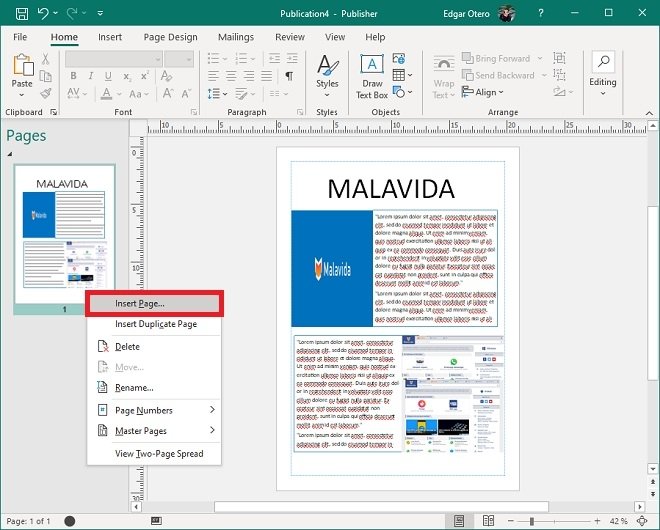This screenshot has width=660, height=530.
Task: Open the Mailings tab
Action: click(236, 37)
